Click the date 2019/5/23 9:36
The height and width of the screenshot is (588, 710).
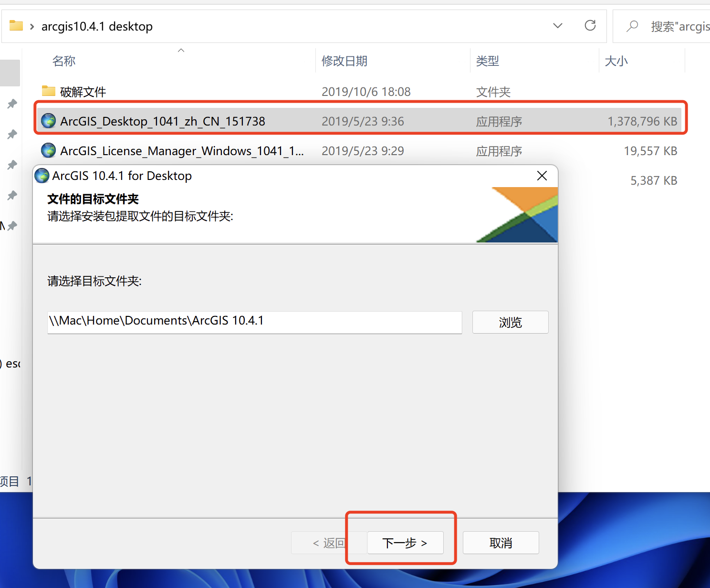(x=363, y=121)
